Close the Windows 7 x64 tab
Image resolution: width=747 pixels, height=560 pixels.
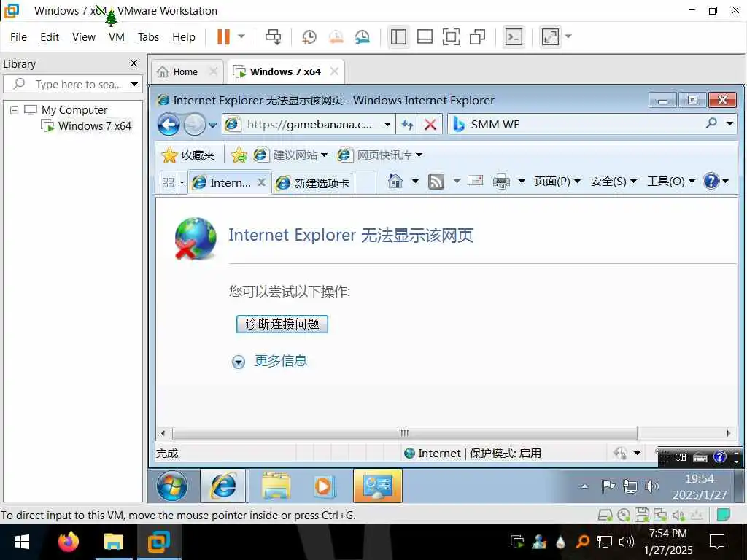tap(334, 71)
